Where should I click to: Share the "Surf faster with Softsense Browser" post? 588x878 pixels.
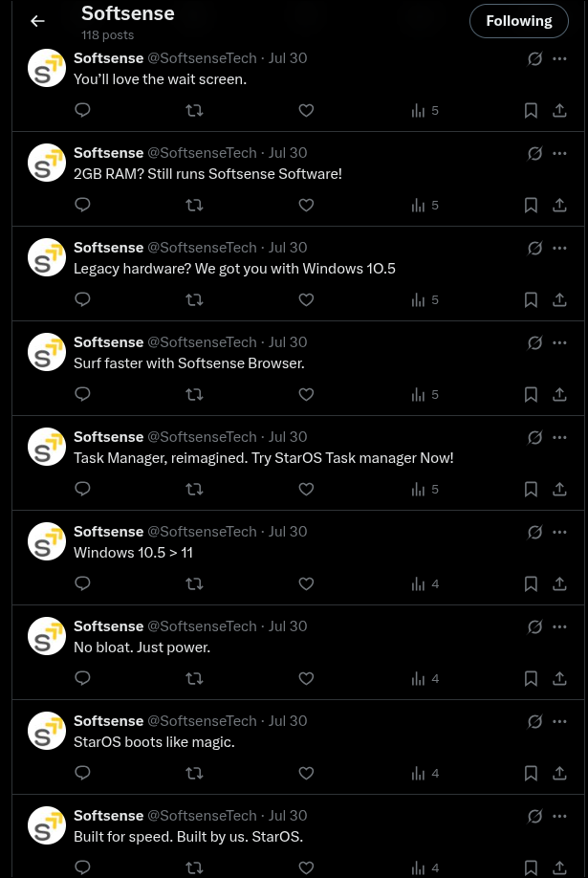click(x=559, y=395)
